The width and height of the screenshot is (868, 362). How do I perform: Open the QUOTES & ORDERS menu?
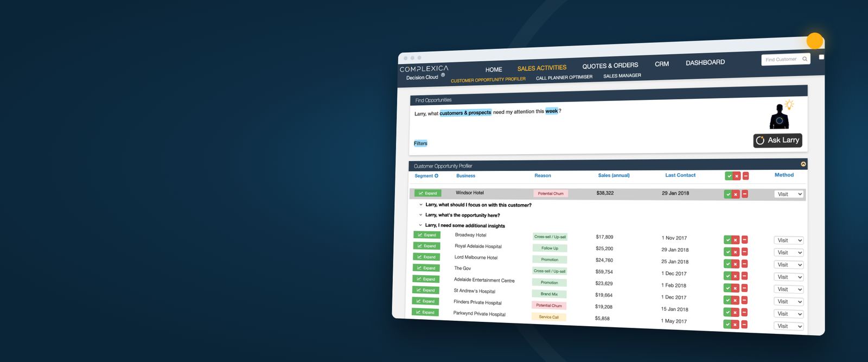[x=610, y=66]
